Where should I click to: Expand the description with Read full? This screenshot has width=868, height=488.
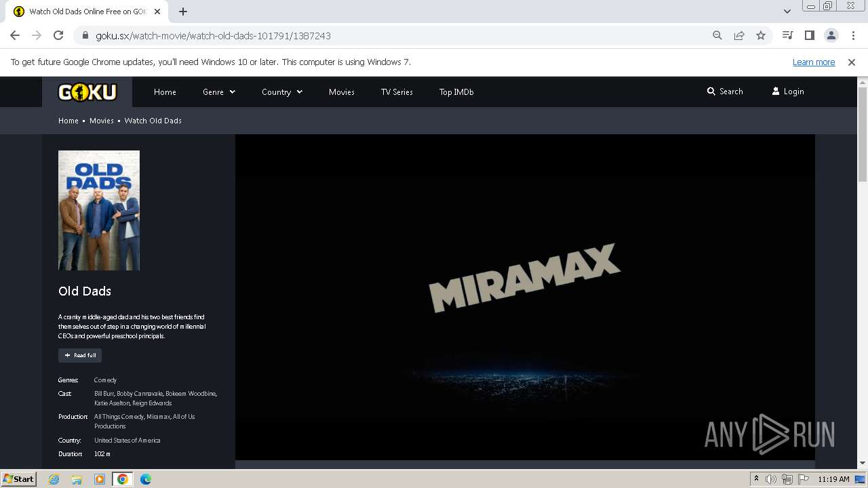pos(80,355)
